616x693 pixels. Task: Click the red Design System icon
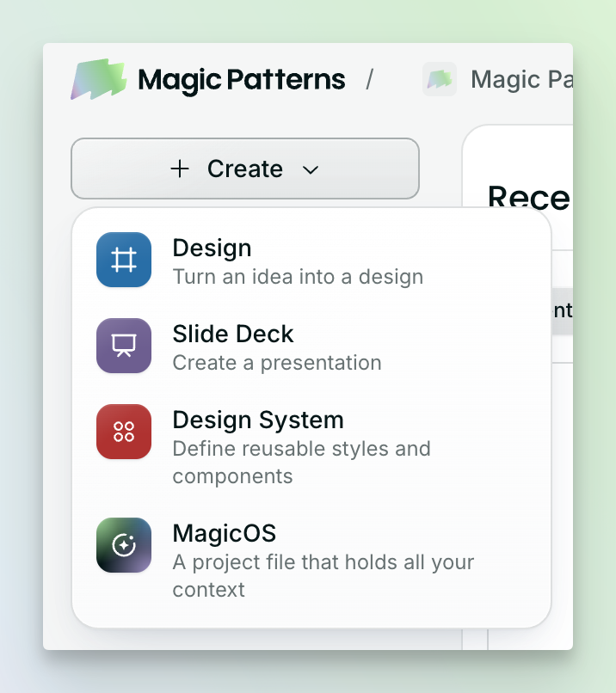pos(124,432)
